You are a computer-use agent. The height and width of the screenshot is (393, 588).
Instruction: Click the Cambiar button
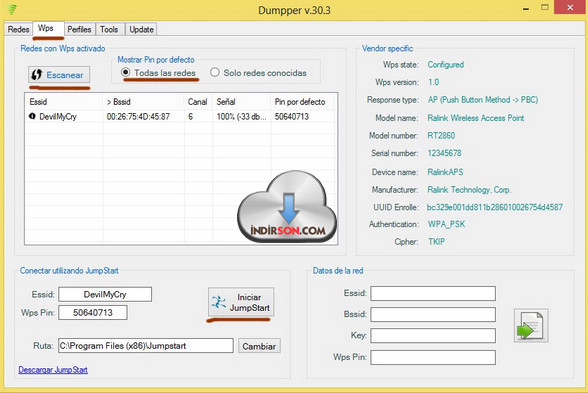[259, 346]
